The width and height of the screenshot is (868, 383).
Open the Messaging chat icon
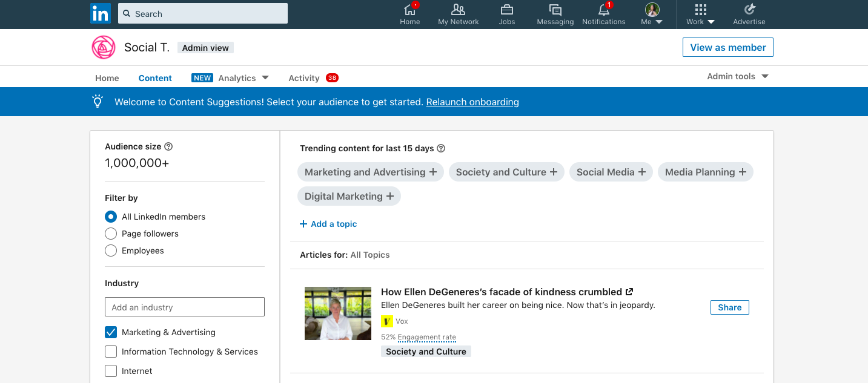[555, 10]
